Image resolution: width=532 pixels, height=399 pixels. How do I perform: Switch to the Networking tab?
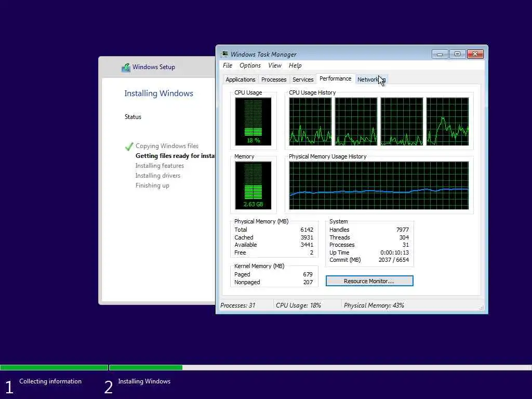(371, 79)
